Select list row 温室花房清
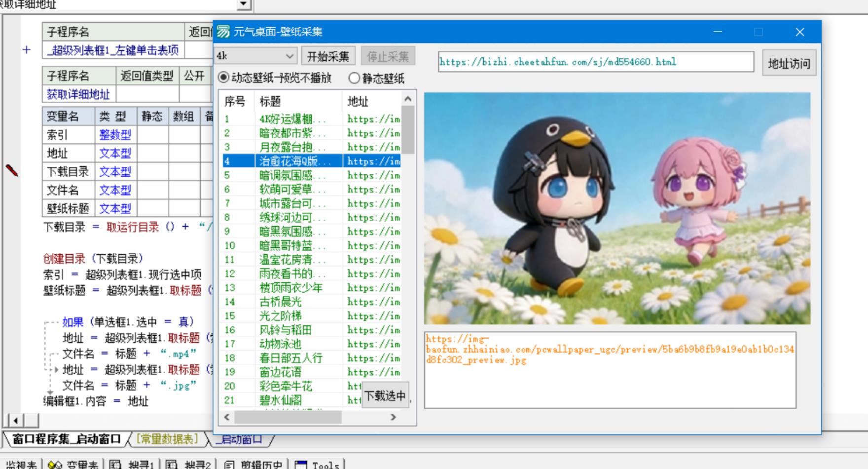 click(312, 260)
